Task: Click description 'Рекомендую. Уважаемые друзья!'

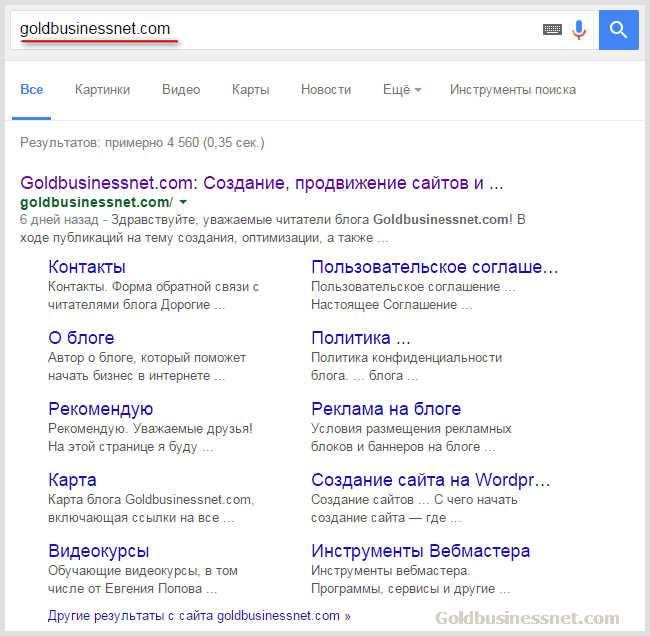Action: click(x=150, y=428)
